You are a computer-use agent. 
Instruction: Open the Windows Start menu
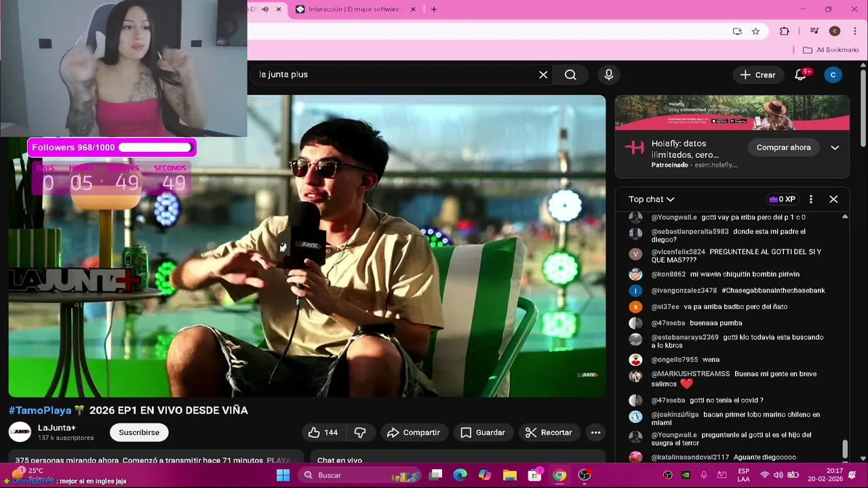[283, 475]
